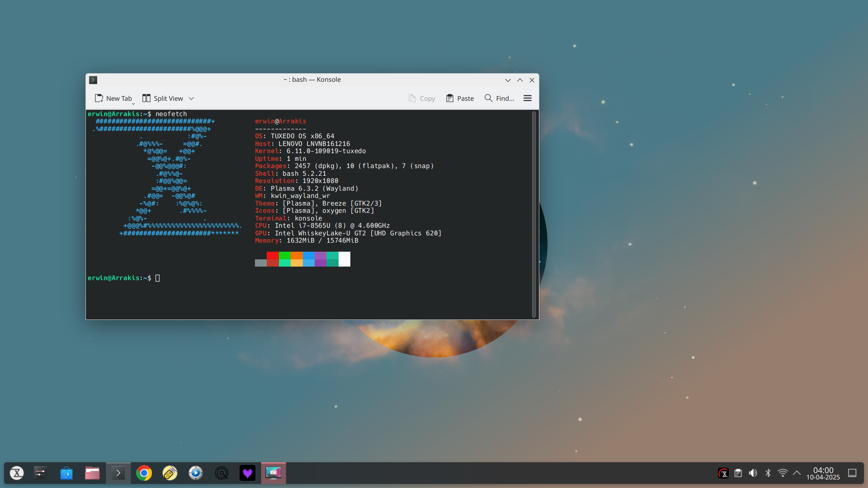Open the file manager folder icon
Viewport: 868px width, 488px height.
point(92,473)
